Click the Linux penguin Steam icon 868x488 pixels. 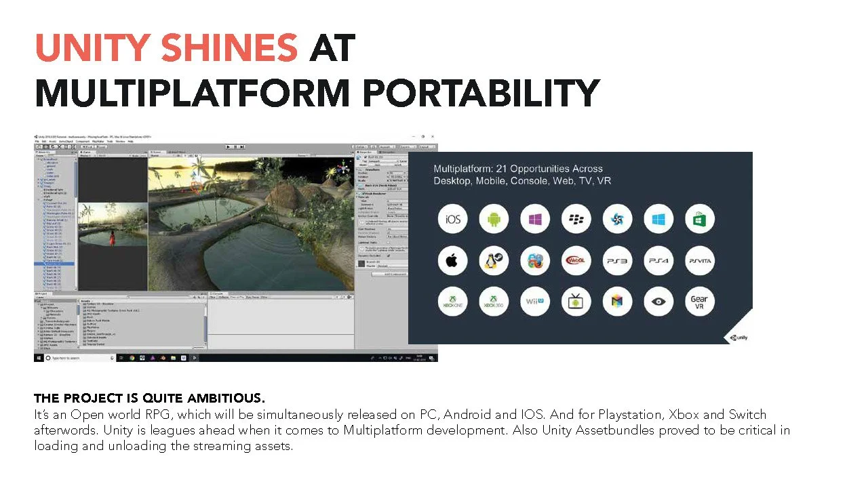(x=494, y=261)
